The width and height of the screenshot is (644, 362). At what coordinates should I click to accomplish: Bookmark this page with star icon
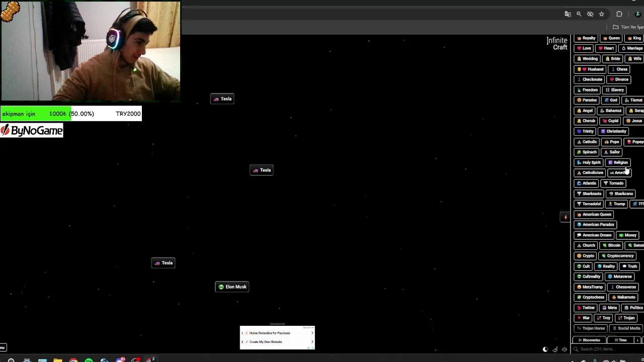coord(601,14)
